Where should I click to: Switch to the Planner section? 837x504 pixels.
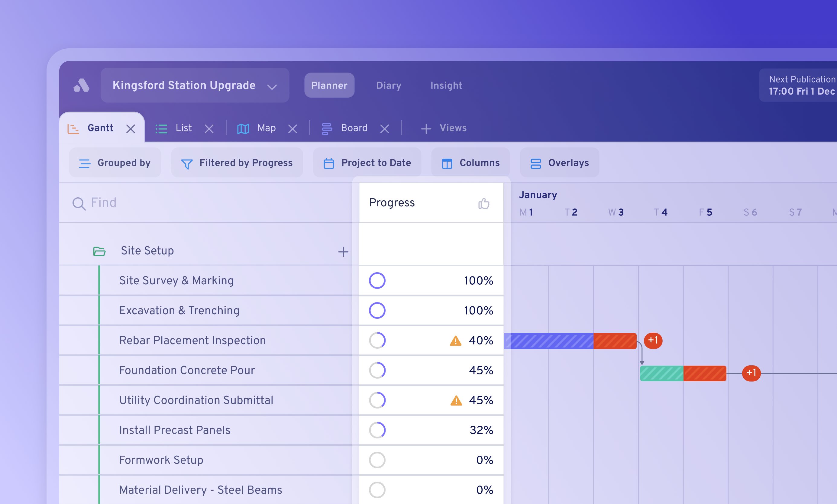329,85
